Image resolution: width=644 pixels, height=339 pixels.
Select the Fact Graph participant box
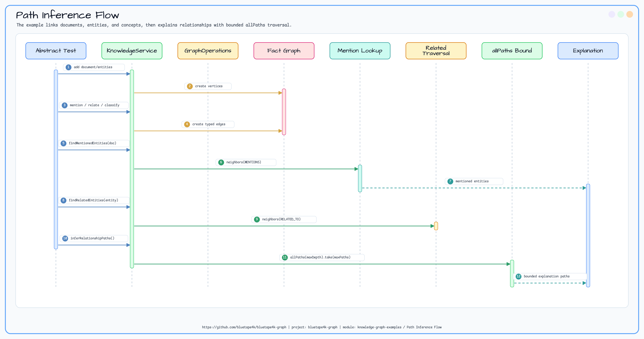[284, 51]
